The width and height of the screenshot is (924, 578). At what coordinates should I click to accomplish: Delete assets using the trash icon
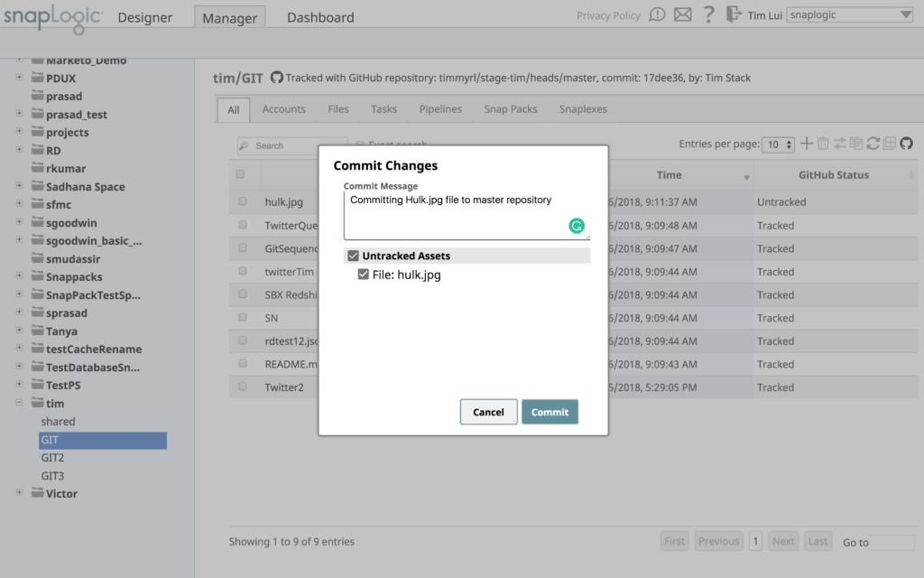tap(824, 144)
